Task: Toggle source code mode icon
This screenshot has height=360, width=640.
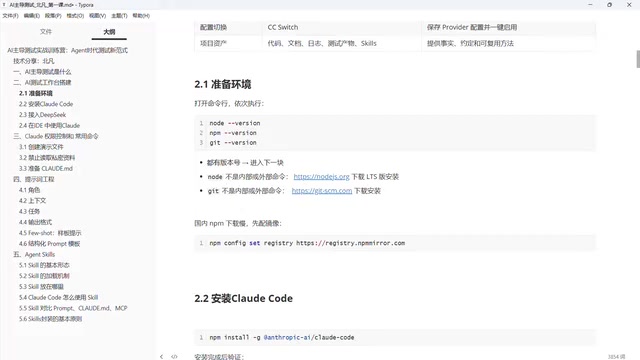Action: [174, 356]
